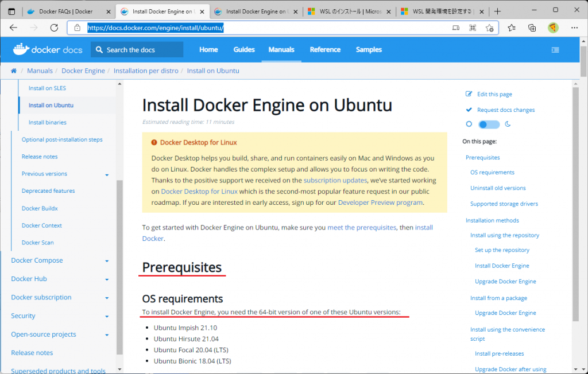Click the search magnifier icon
The width and height of the screenshot is (588, 374).
[99, 49]
